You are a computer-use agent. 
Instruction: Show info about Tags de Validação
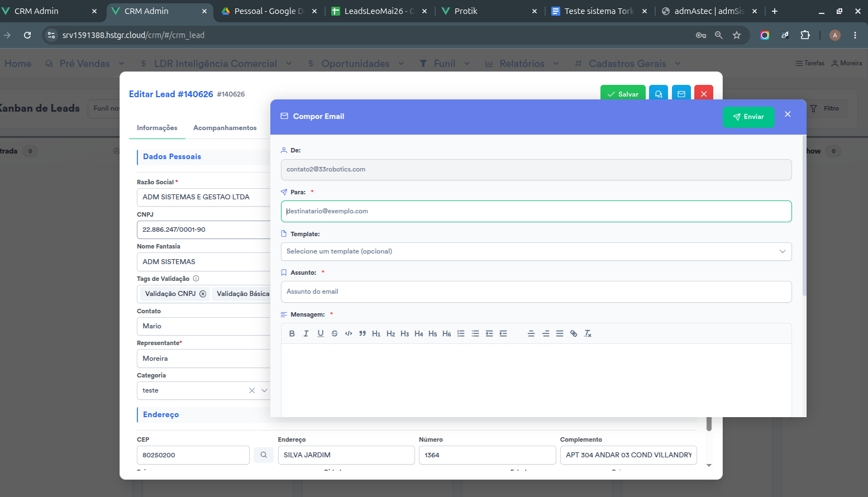tap(196, 278)
